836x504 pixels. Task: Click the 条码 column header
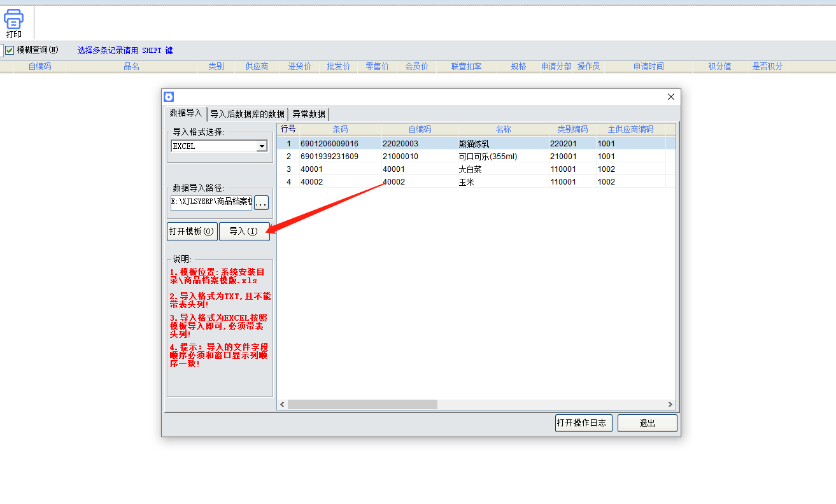coord(341,129)
